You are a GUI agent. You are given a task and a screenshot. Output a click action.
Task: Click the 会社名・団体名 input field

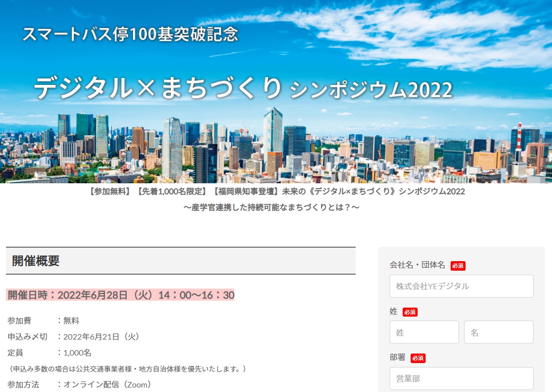tap(461, 286)
